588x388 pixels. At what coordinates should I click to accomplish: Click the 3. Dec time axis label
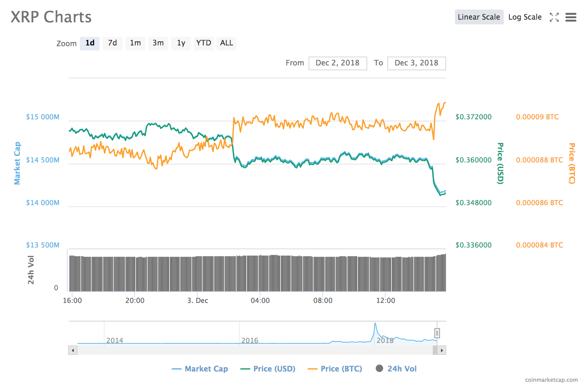[198, 301]
